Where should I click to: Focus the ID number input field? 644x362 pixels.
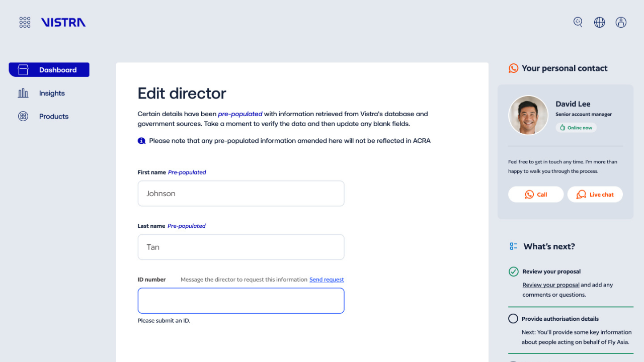point(241,301)
